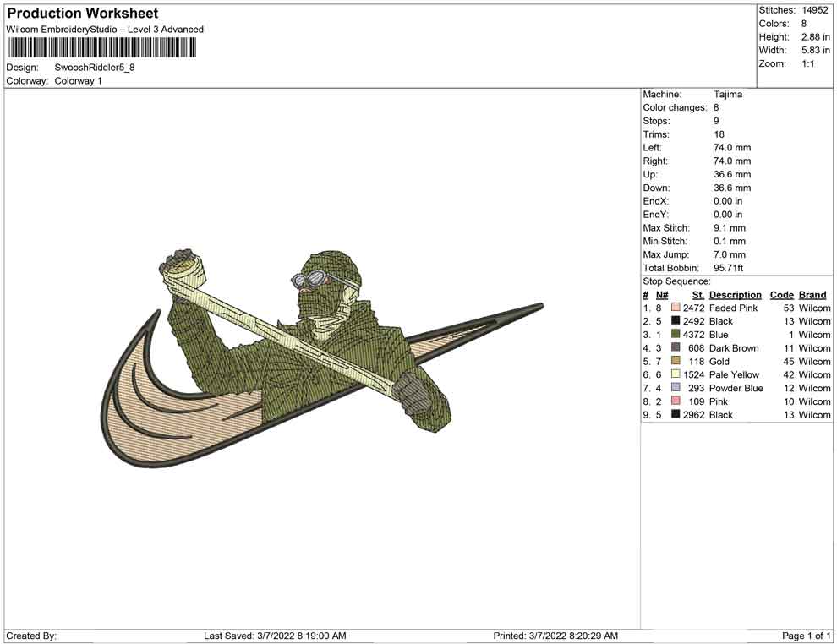Click the Faded Pink color swatch
837x644 pixels.
tap(676, 308)
